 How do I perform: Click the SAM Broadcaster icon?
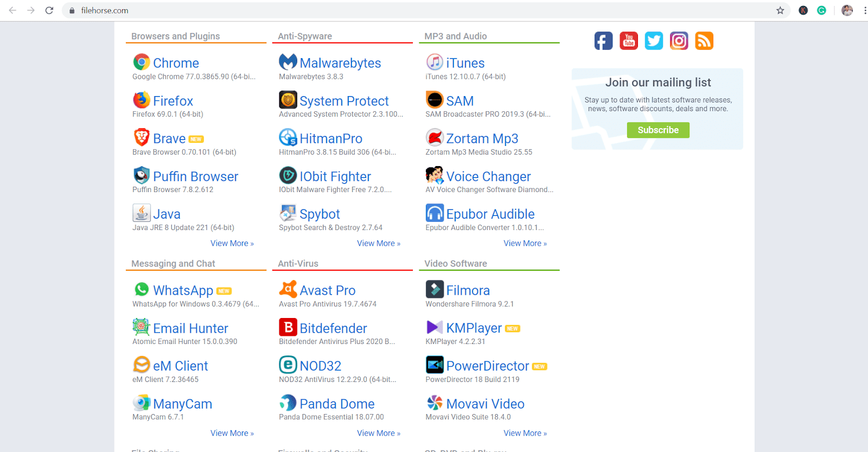pyautogui.click(x=435, y=100)
